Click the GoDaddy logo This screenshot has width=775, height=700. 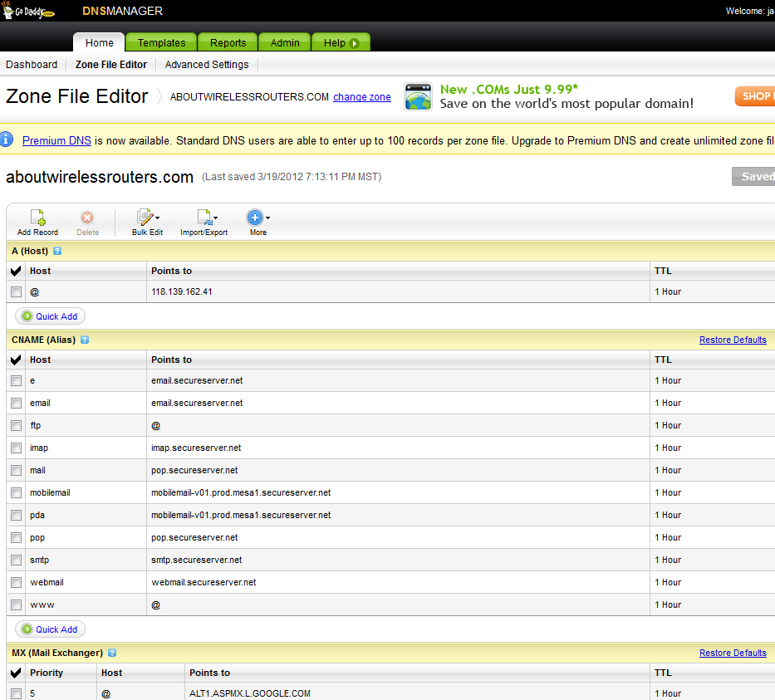[x=29, y=11]
